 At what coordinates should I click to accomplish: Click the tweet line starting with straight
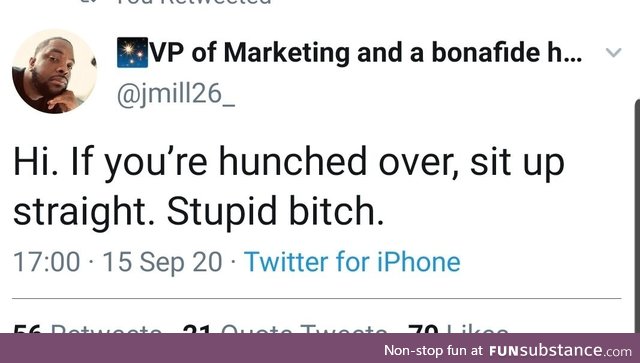199,212
